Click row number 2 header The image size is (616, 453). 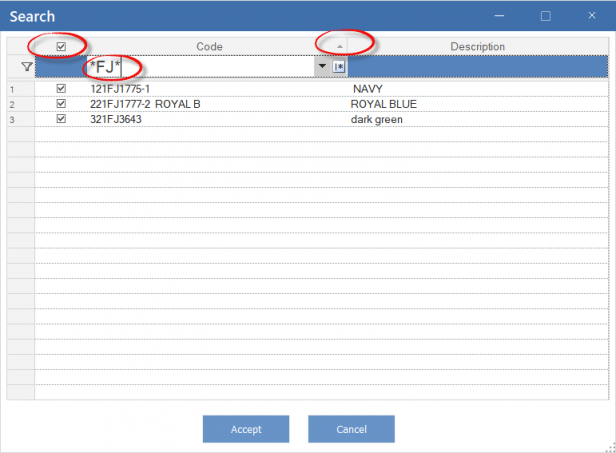[20, 105]
